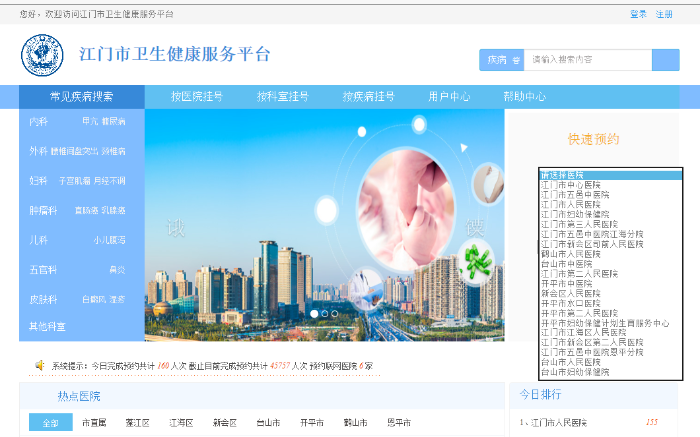The height and width of the screenshot is (437, 700).
Task: Select the 鹤山市 hospital area tab
Action: [355, 423]
